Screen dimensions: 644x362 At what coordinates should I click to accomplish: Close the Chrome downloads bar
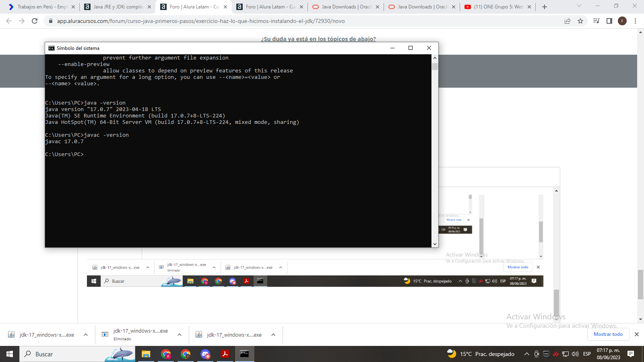point(637,334)
